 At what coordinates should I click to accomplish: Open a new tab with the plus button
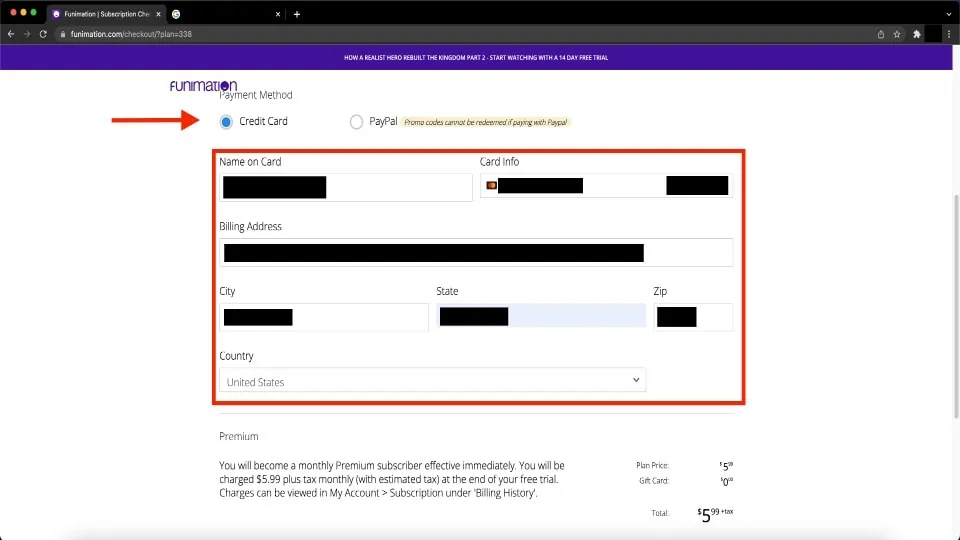297,14
